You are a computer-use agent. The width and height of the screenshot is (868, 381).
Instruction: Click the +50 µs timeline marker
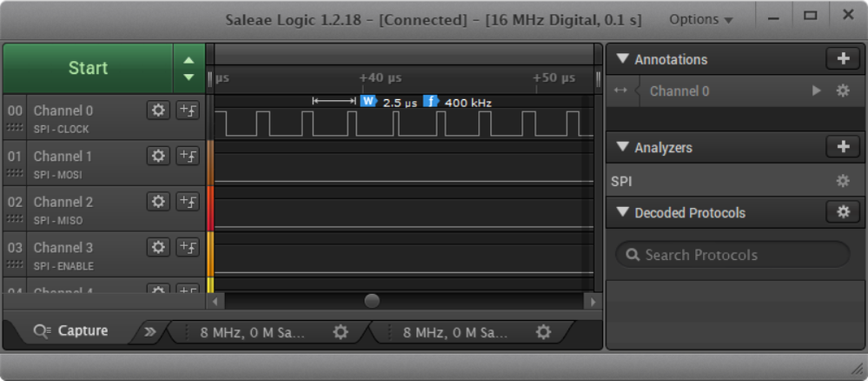click(x=554, y=78)
